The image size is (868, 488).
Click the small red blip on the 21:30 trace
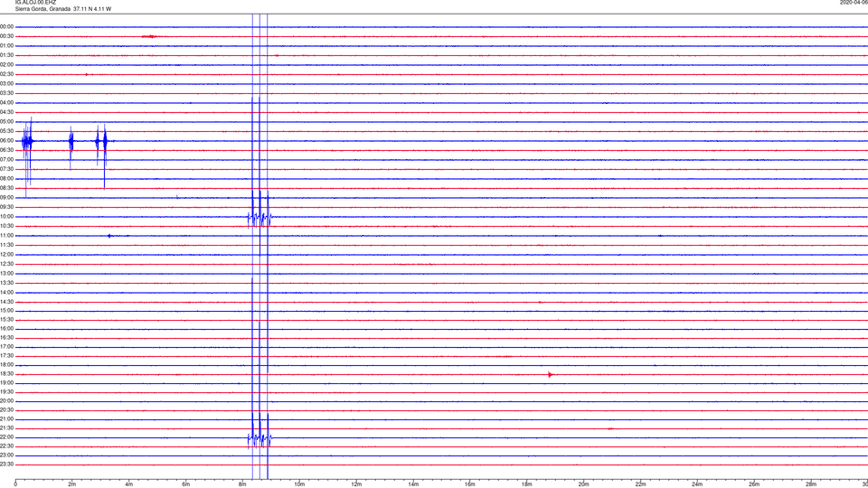[610, 428]
